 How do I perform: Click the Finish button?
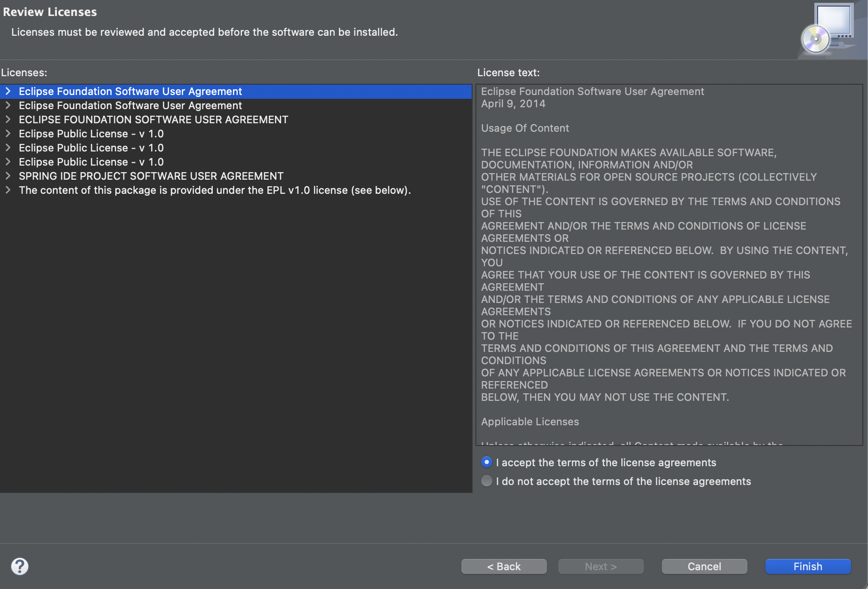pyautogui.click(x=808, y=566)
